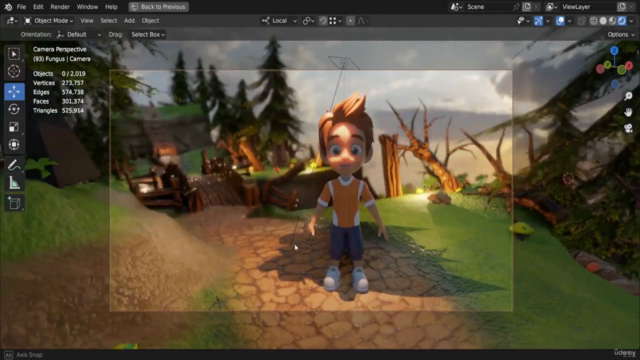Image resolution: width=640 pixels, height=360 pixels.
Task: Open the viewport Object menu
Action: (x=150, y=21)
